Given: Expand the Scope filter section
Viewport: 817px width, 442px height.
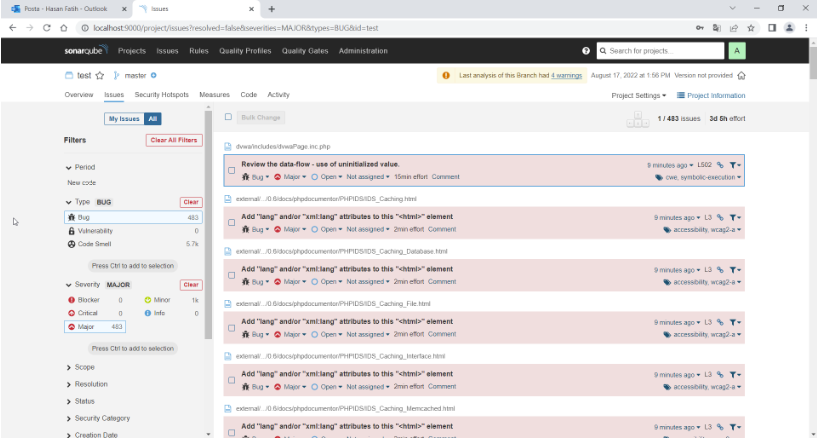Looking at the screenshot, I should (84, 367).
